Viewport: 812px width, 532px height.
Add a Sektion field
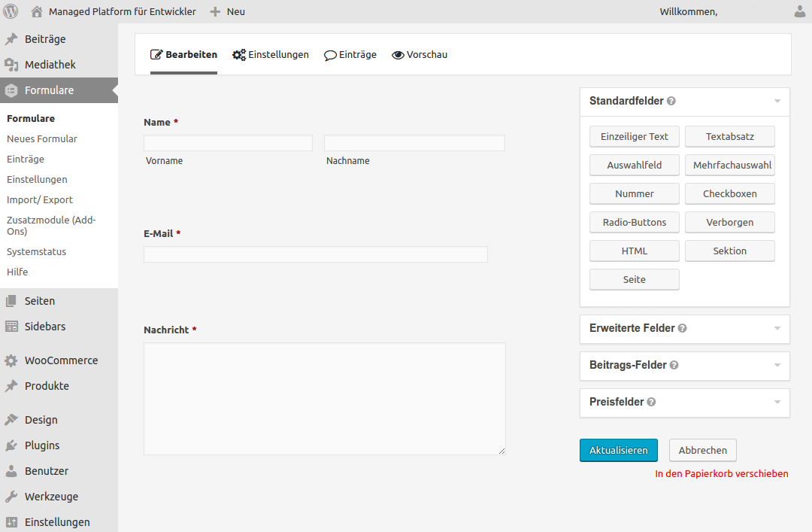pos(729,251)
